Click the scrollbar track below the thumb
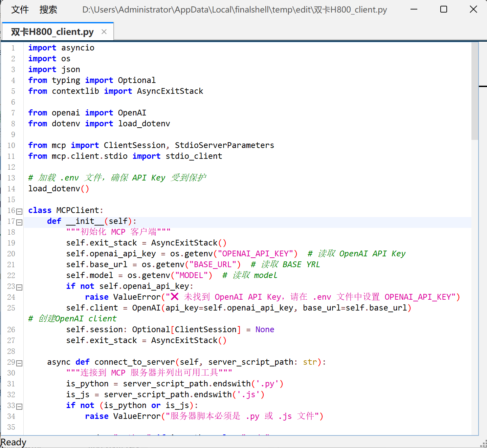This screenshot has height=448, width=487. 475,287
